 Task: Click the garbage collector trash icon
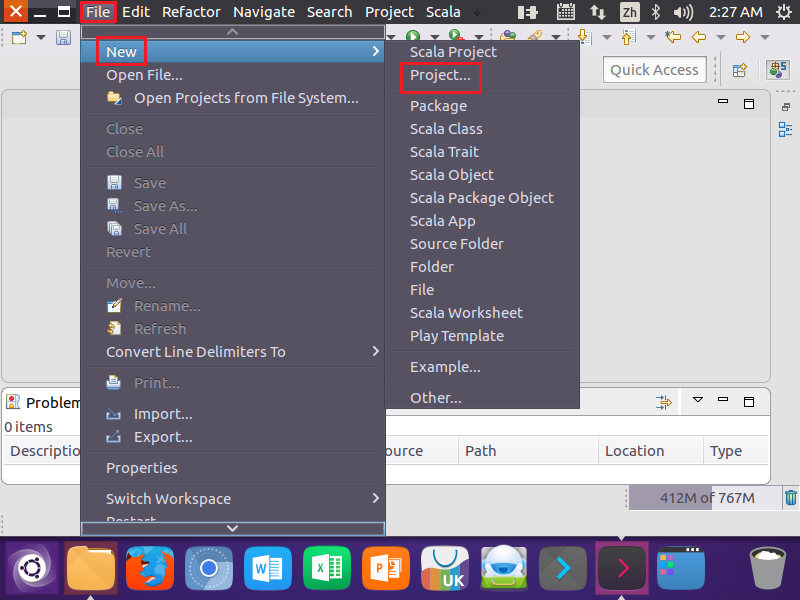[x=790, y=497]
